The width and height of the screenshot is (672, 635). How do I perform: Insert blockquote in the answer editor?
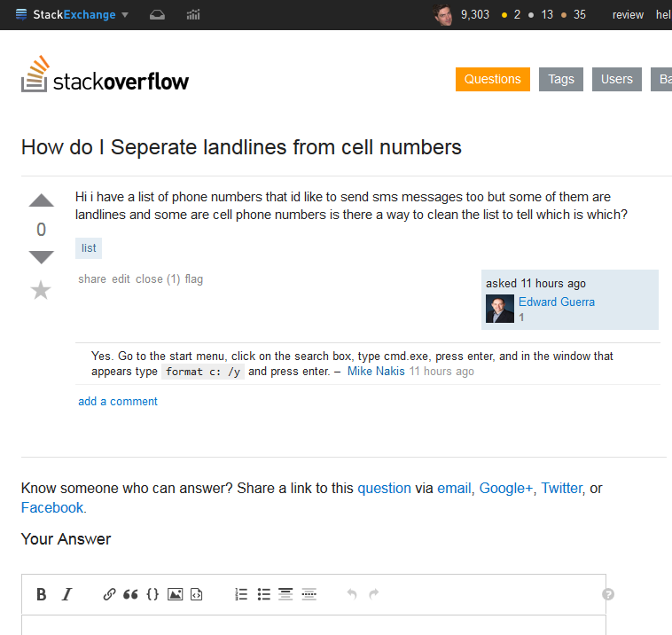[x=130, y=594]
